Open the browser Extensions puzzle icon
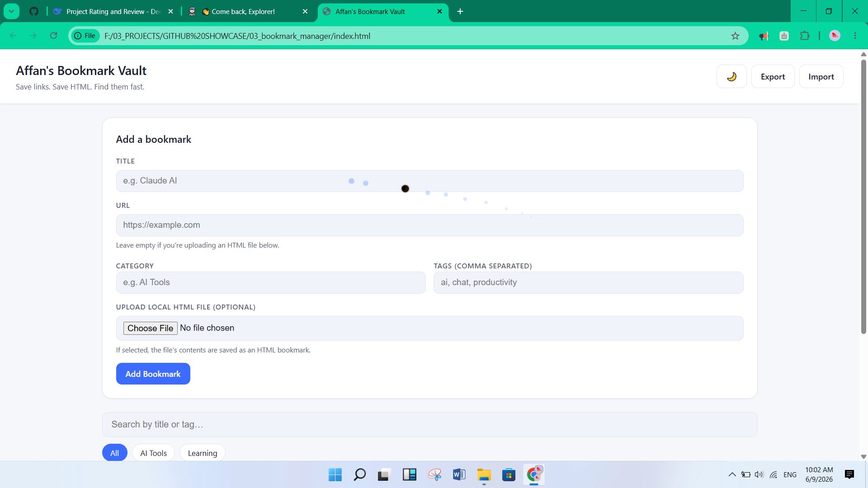 805,36
